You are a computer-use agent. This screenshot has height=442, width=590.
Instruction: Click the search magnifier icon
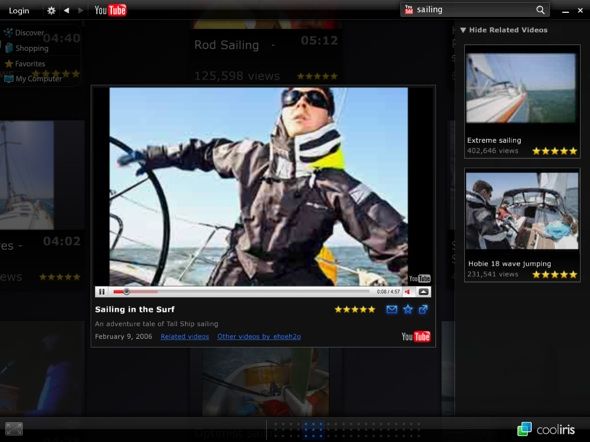click(540, 10)
